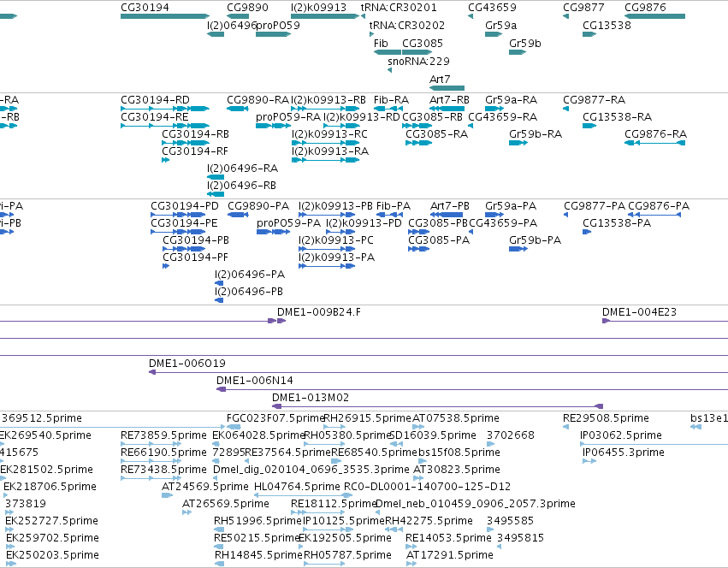Select transcript CG30194-RD
The image size is (728, 568).
[165, 109]
